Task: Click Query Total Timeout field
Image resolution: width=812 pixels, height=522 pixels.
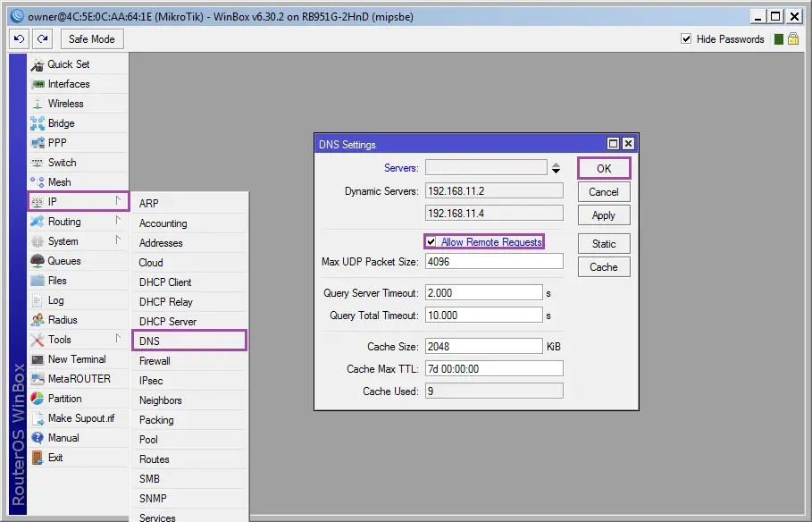Action: pos(483,316)
